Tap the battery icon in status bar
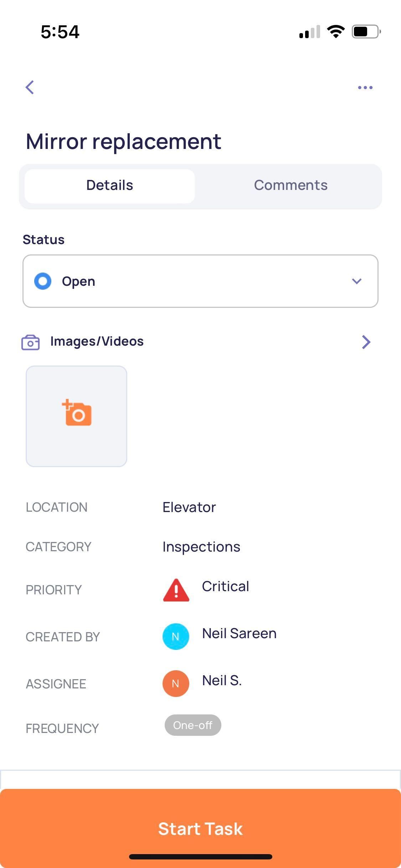This screenshot has height=868, width=401. tap(366, 32)
